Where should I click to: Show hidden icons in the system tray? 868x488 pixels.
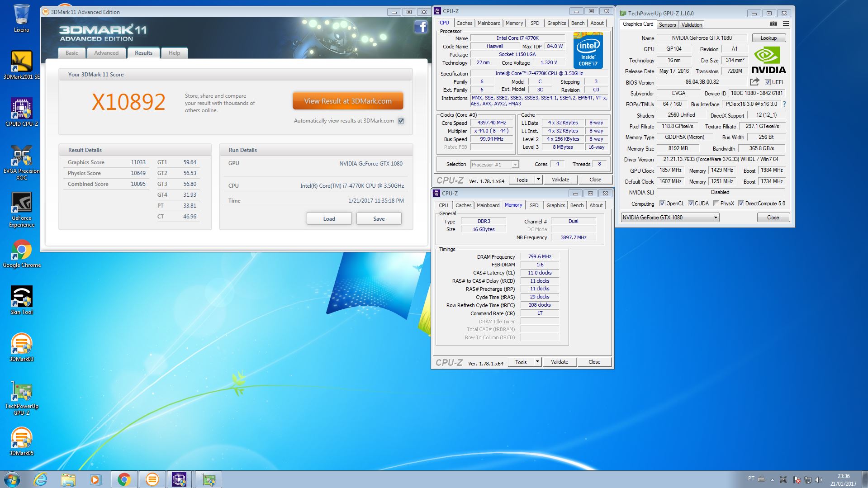772,480
